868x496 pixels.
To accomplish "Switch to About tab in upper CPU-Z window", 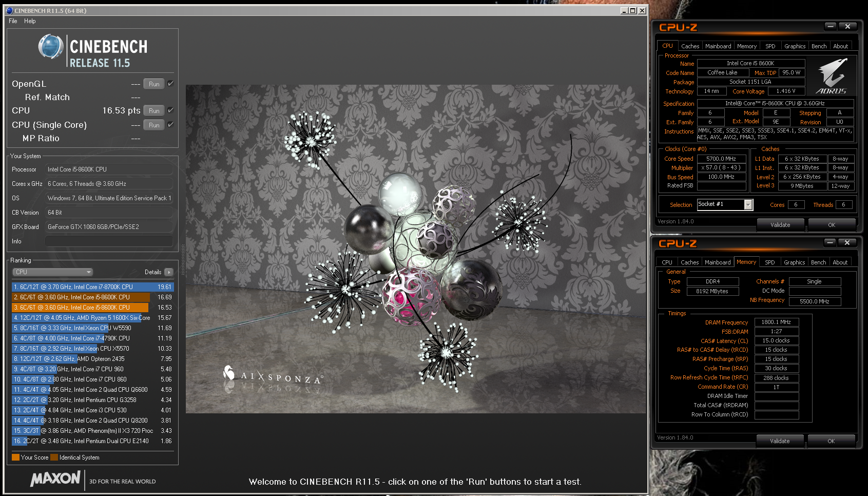I will tap(841, 46).
